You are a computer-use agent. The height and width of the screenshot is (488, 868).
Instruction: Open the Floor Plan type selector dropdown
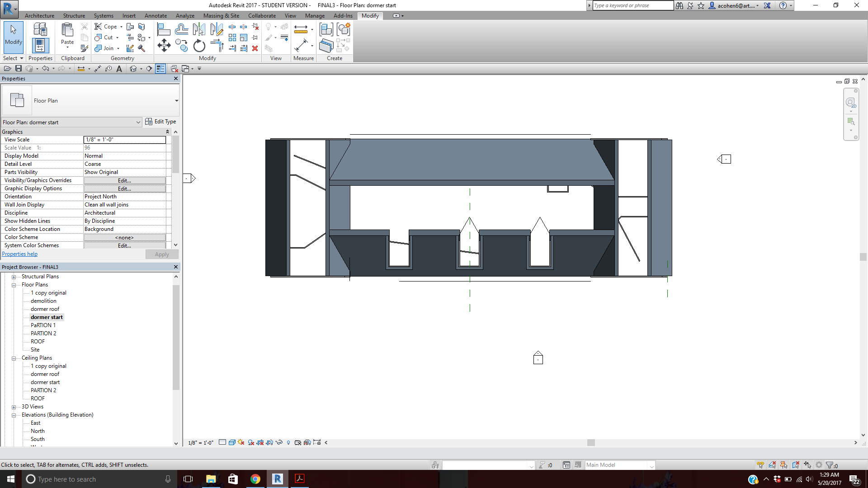(176, 101)
